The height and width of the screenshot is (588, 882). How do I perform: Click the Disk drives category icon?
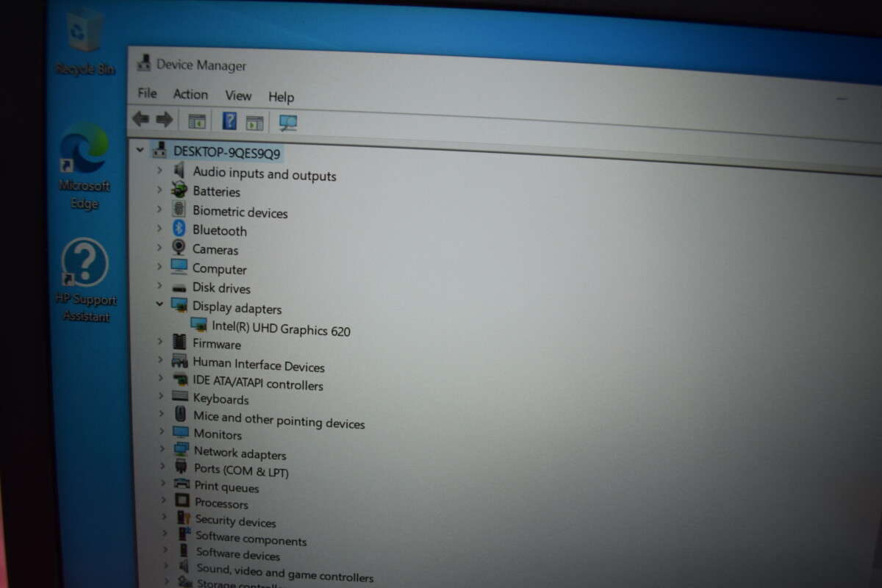(179, 287)
